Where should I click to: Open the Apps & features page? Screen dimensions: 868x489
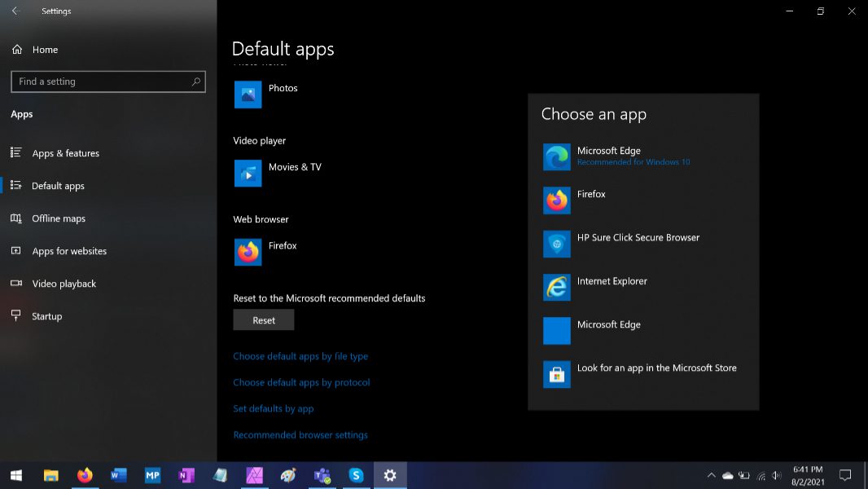(x=65, y=153)
